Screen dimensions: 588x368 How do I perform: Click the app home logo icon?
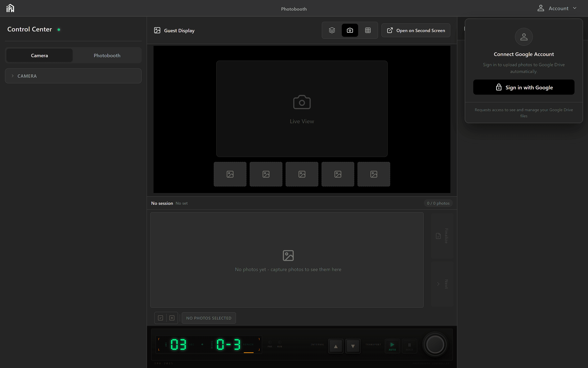[x=10, y=8]
